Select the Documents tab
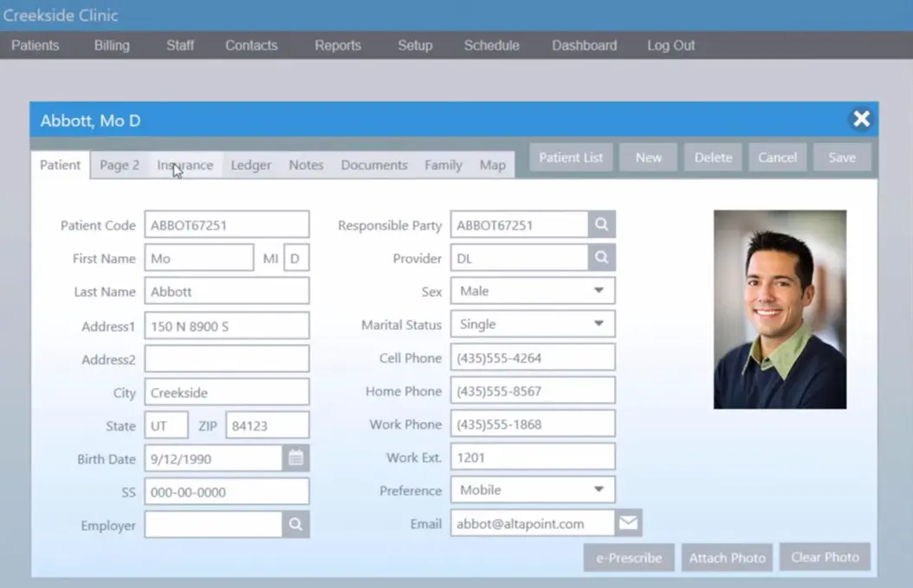This screenshot has height=588, width=913. [x=373, y=165]
